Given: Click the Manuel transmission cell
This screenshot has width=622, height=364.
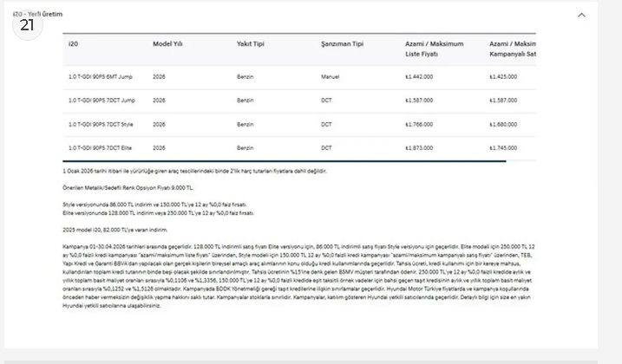Looking at the screenshot, I should pos(330,77).
